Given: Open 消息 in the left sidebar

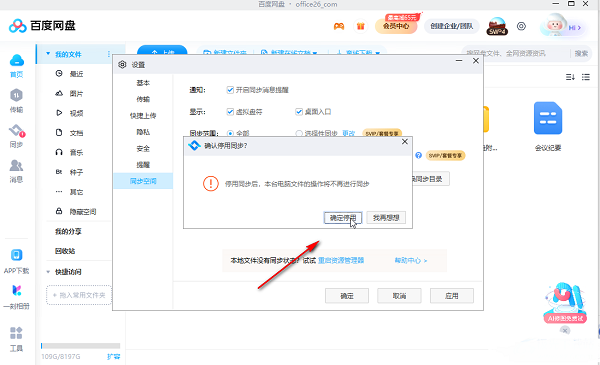Looking at the screenshot, I should [16, 171].
